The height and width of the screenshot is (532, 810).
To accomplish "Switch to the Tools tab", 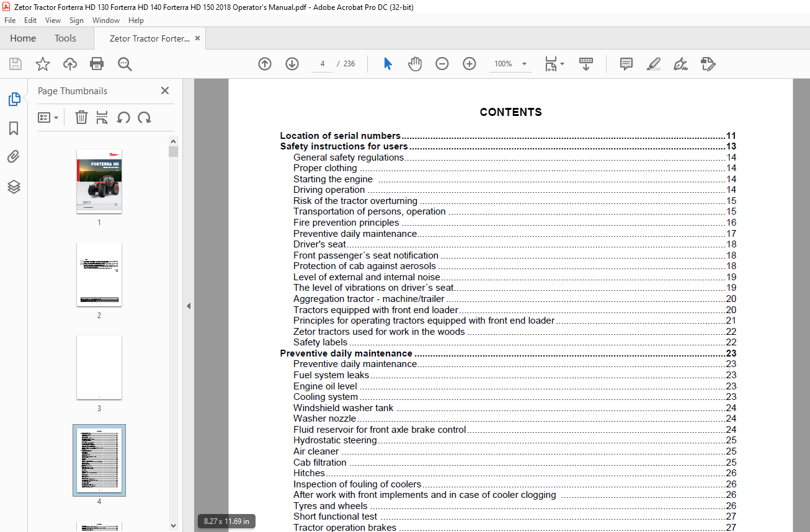I will tap(65, 38).
